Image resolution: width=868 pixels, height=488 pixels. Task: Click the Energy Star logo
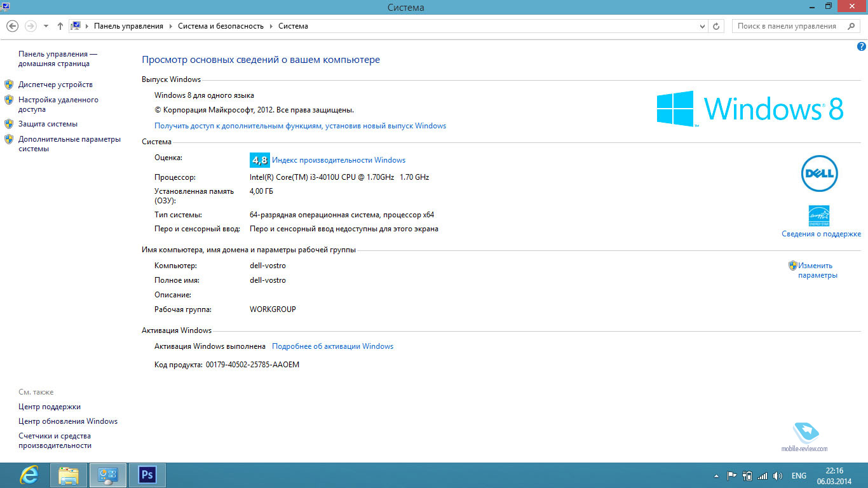819,215
